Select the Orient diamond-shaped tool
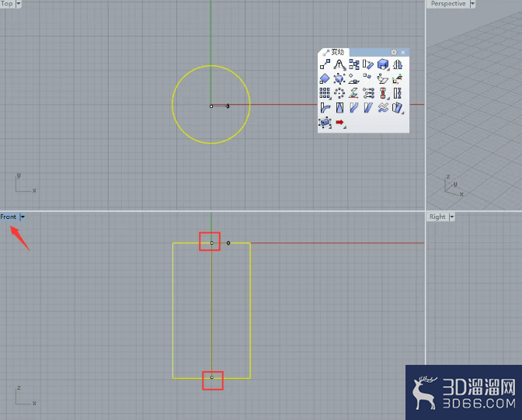The image size is (522, 420). coord(325,78)
